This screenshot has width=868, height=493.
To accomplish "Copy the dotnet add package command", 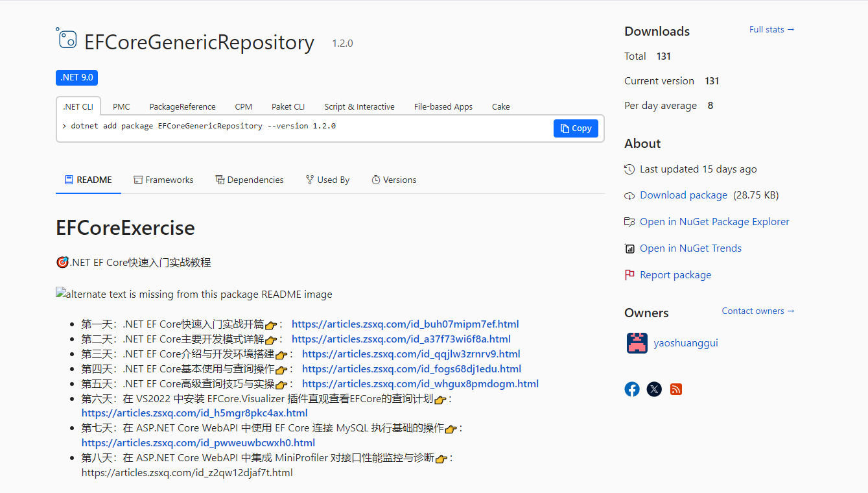I will [x=576, y=128].
